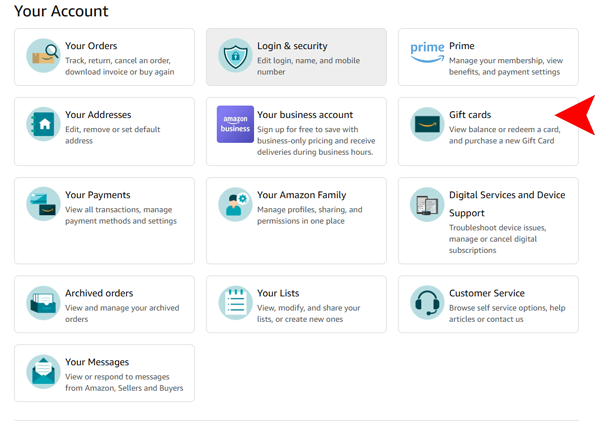Open the Your Orders heading link
The height and width of the screenshot is (427, 601).
coord(91,46)
